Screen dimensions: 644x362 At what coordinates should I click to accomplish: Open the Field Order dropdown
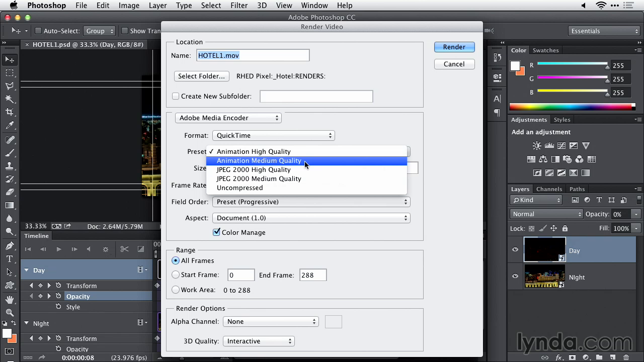pos(311,202)
